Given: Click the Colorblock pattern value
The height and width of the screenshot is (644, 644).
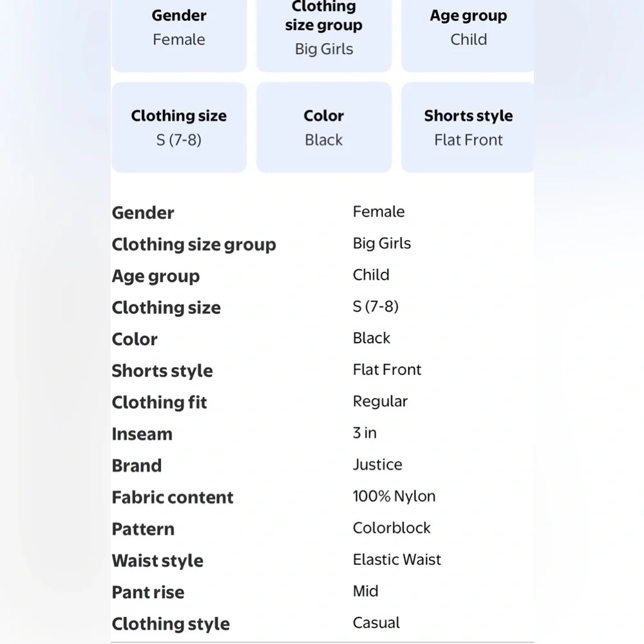Looking at the screenshot, I should 392,528.
